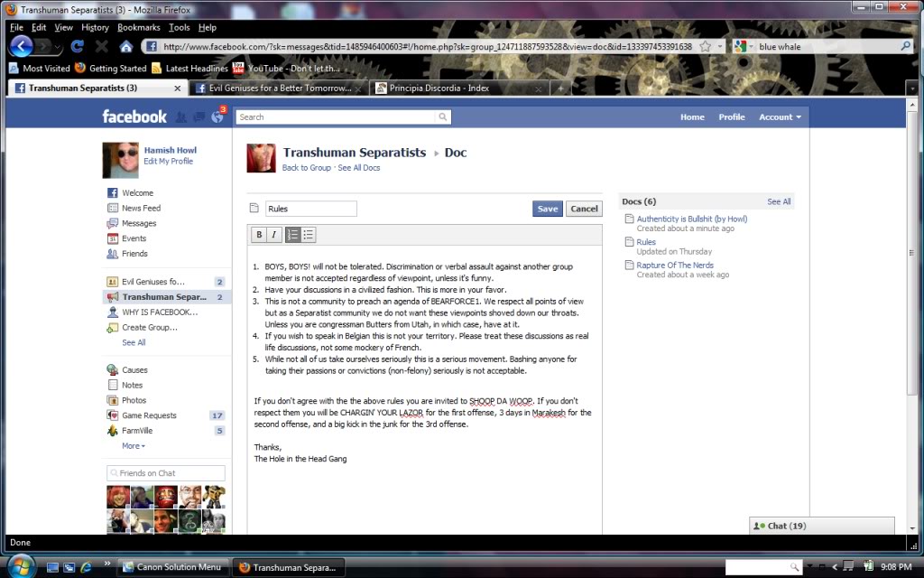Open Hamish Howl profile picture
The width and height of the screenshot is (924, 578).
click(121, 160)
